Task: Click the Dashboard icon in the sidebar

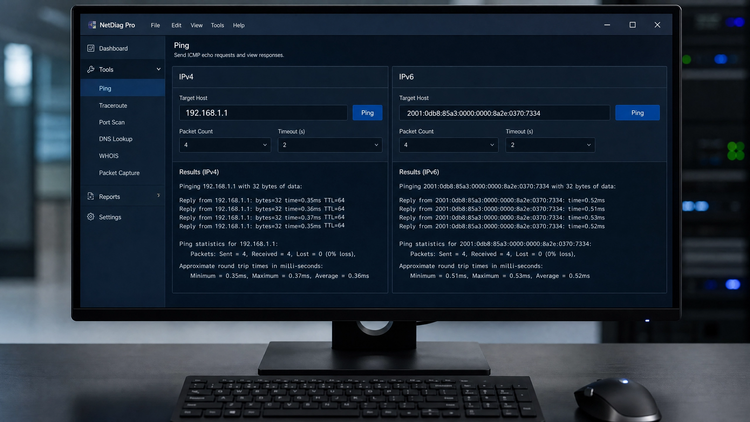Action: coord(91,48)
